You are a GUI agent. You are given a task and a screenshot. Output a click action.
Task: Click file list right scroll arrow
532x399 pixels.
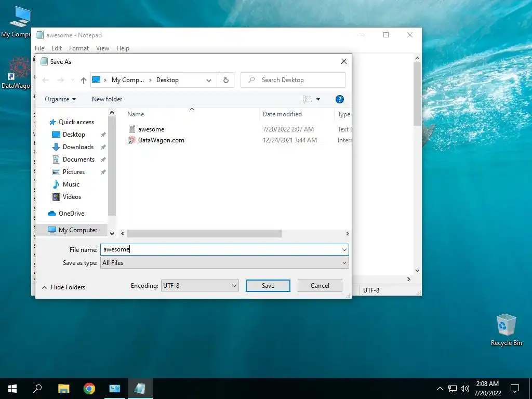pyautogui.click(x=347, y=233)
